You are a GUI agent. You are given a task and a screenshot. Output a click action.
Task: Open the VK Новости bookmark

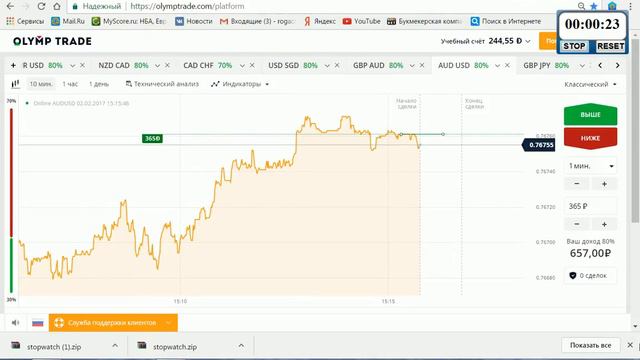pos(194,21)
